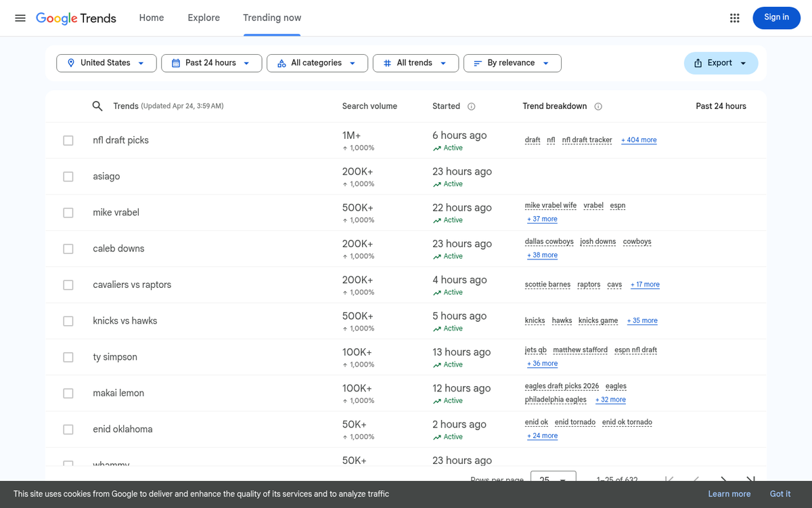The width and height of the screenshot is (812, 508).
Task: Click the Started column info icon
Action: pos(471,106)
